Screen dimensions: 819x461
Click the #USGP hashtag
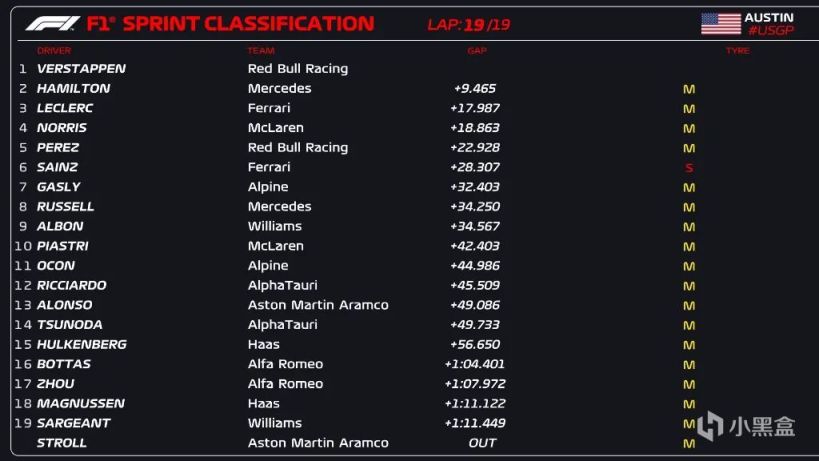pyautogui.click(x=771, y=30)
